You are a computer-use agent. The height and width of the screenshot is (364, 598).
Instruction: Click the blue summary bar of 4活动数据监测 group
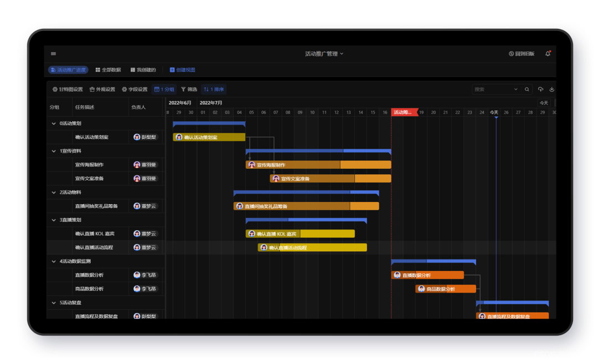click(434, 262)
